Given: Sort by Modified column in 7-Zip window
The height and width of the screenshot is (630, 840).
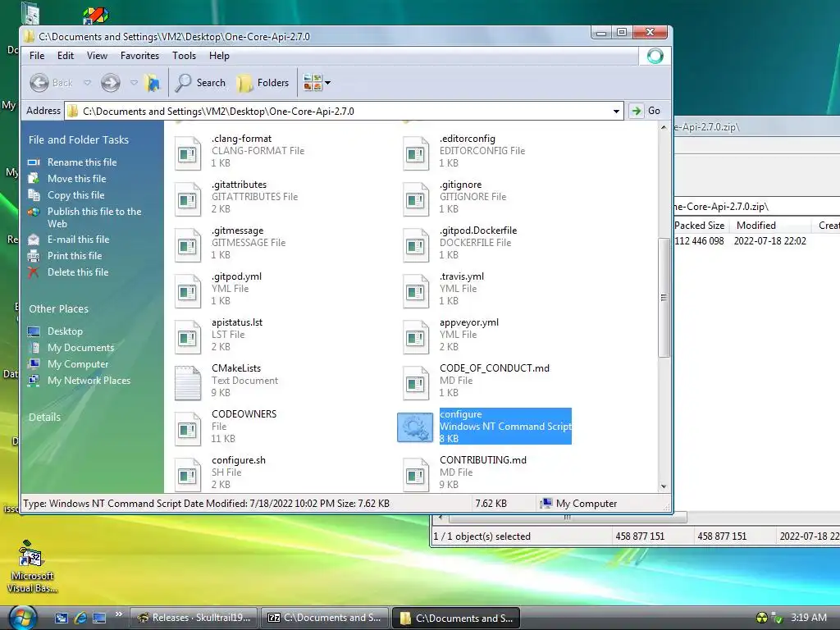Looking at the screenshot, I should [x=770, y=226].
